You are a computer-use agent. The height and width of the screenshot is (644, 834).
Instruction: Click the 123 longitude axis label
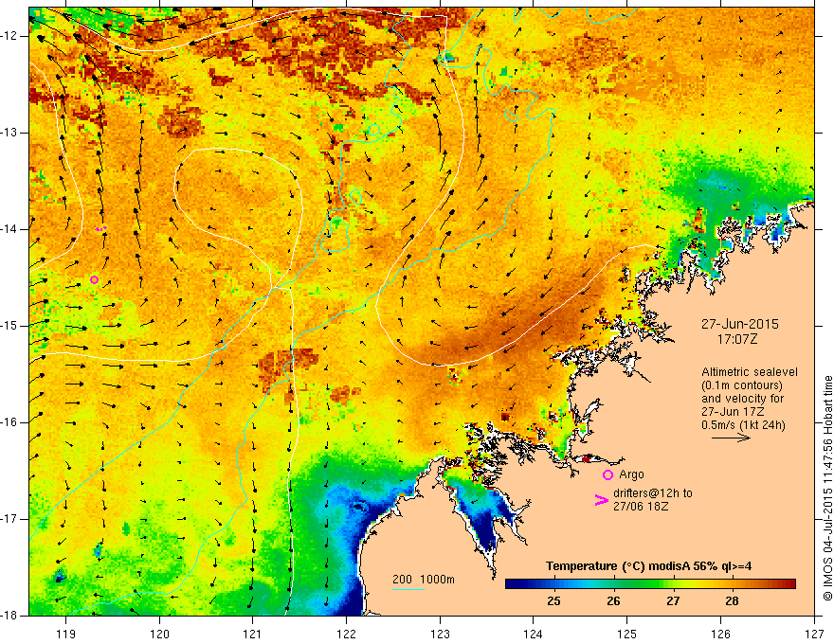click(440, 634)
